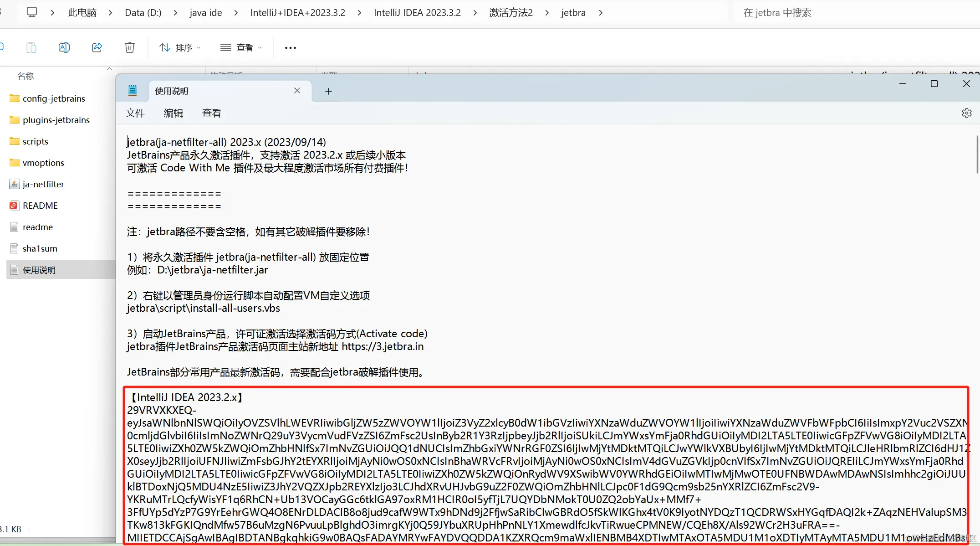Image resolution: width=980 pixels, height=546 pixels.
Task: Close the 使用说明 Notepad tab
Action: (x=297, y=91)
